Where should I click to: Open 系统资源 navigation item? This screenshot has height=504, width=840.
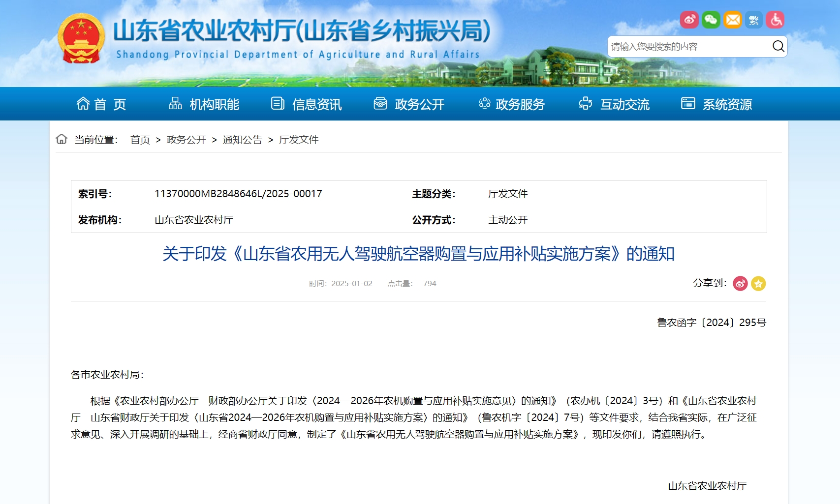pyautogui.click(x=716, y=104)
